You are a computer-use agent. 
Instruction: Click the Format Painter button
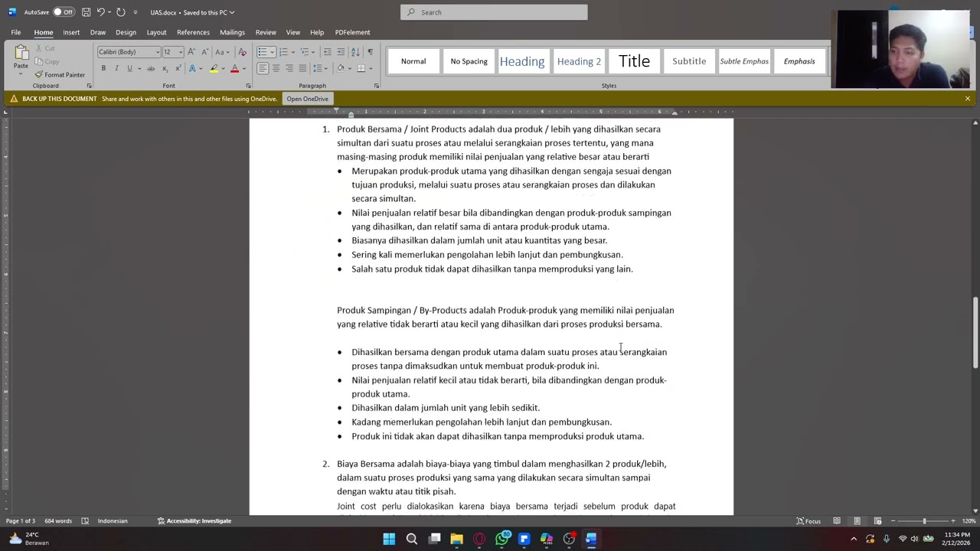click(x=60, y=75)
